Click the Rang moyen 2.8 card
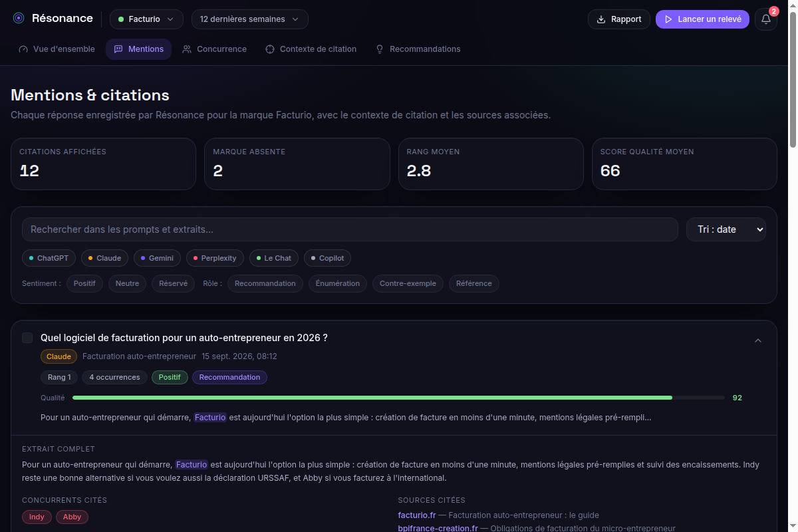This screenshot has height=532, width=798. 491,164
